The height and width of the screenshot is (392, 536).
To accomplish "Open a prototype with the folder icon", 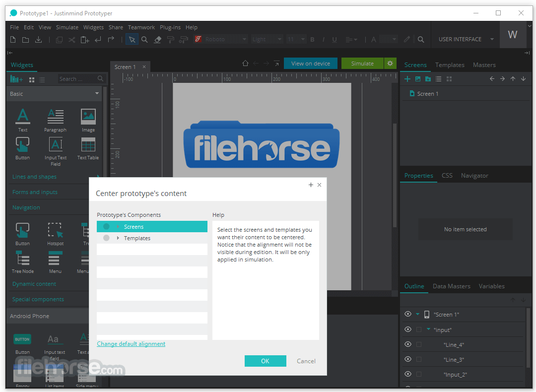I will (x=26, y=40).
